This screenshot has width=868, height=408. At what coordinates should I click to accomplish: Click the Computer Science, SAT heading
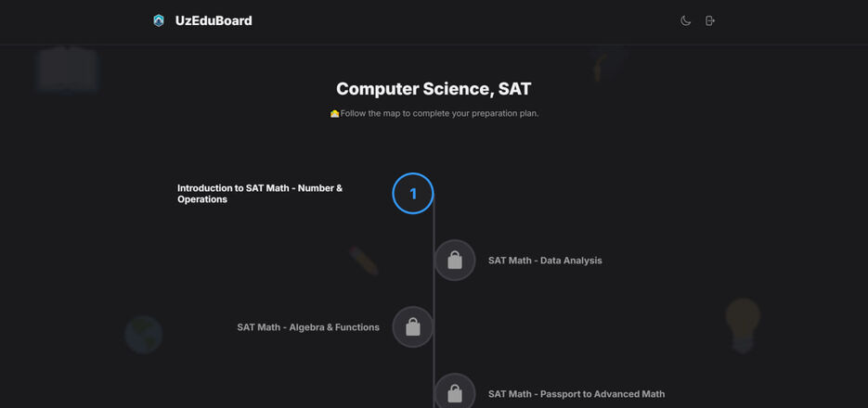coord(434,88)
